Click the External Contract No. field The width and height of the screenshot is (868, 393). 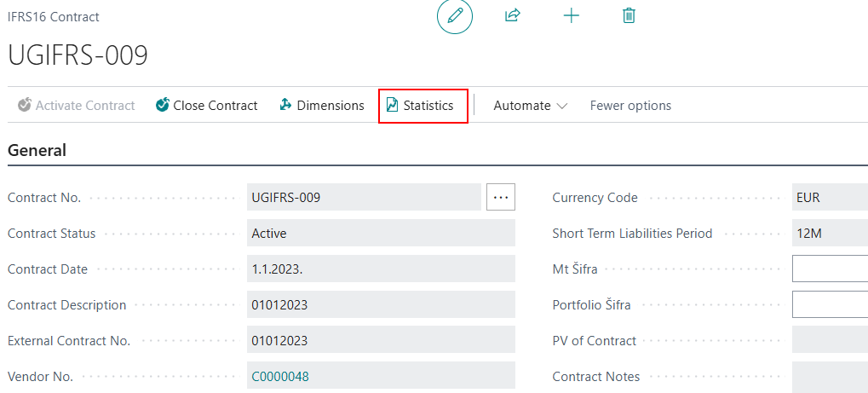tap(381, 340)
